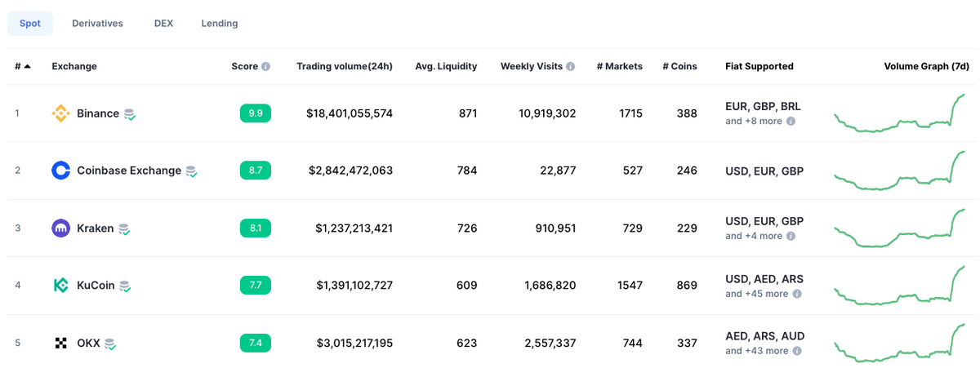Viewport: 980px width, 368px height.
Task: Click info icon next to OKX's +43 more
Action: tap(796, 351)
